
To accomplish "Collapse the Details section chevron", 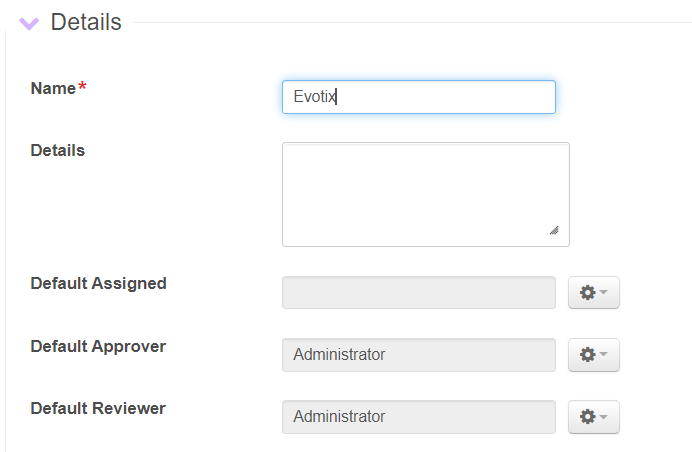I will (x=29, y=23).
